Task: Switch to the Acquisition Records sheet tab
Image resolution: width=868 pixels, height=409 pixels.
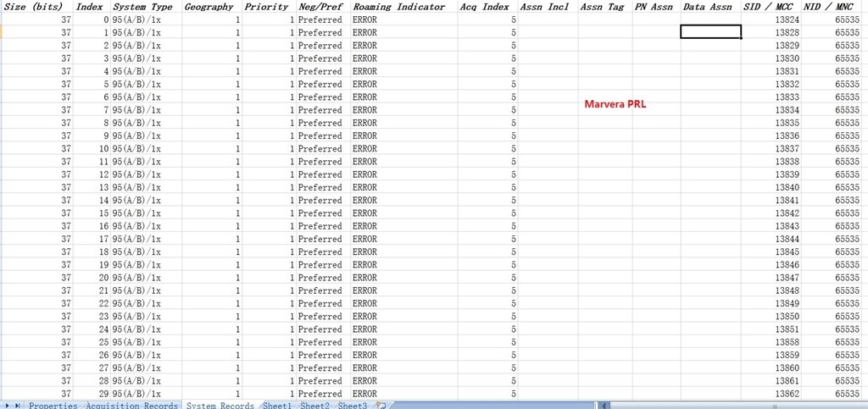Action: [x=131, y=405]
